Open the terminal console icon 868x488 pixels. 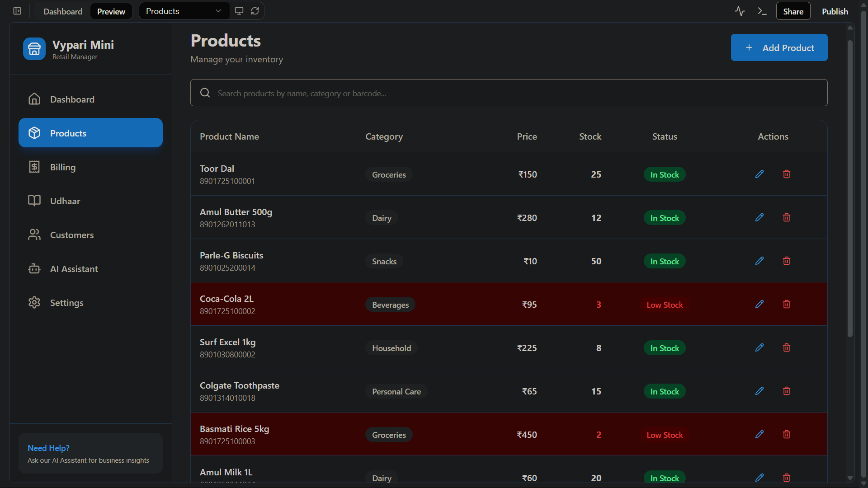coord(762,11)
